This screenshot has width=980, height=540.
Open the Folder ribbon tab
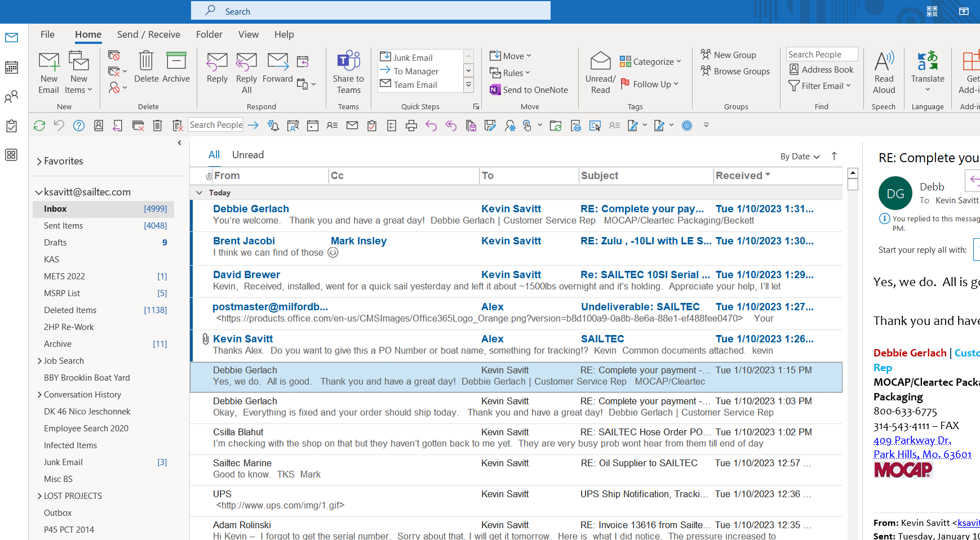pos(209,34)
